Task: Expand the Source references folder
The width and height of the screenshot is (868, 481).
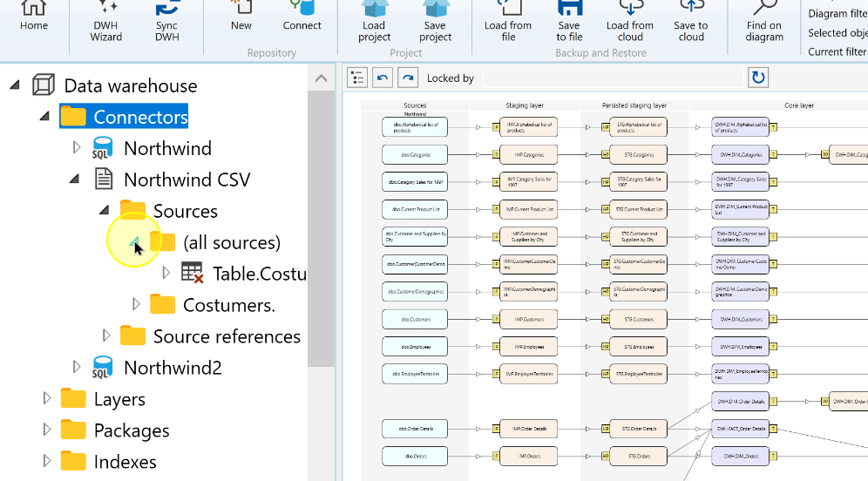Action: (x=106, y=335)
